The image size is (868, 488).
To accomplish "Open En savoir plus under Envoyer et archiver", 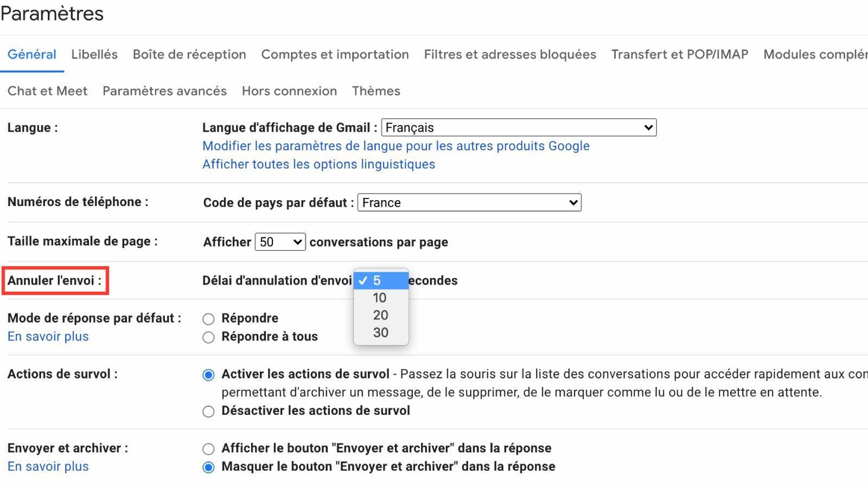I will (x=48, y=466).
